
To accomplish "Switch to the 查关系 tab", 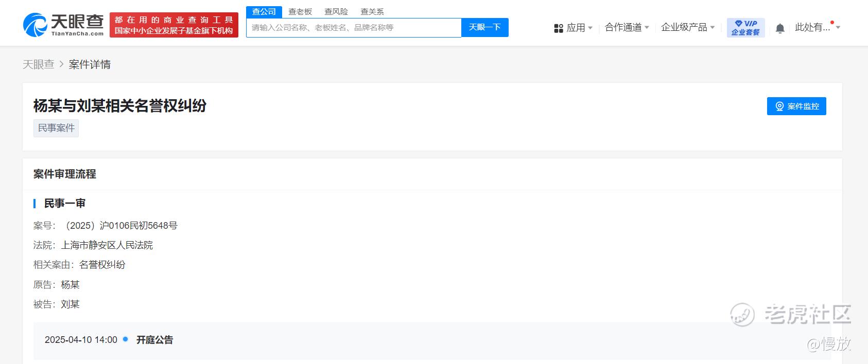I will click(x=372, y=12).
